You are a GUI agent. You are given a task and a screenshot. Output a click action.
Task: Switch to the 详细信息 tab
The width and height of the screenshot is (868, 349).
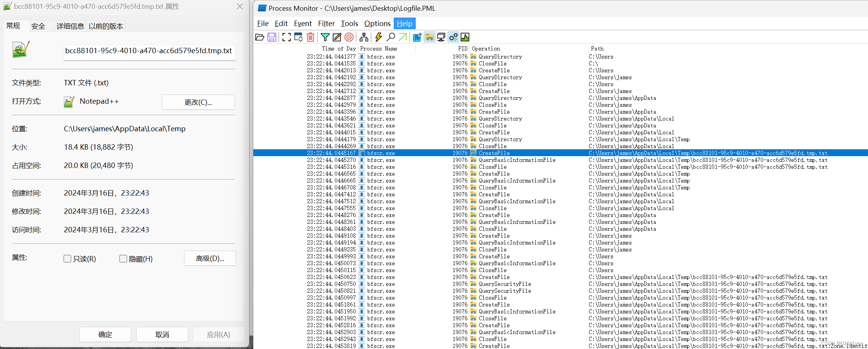(70, 26)
